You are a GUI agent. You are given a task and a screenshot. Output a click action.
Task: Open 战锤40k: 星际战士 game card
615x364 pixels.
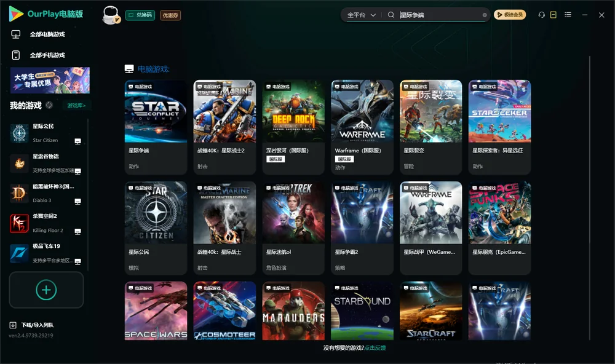tap(224, 228)
